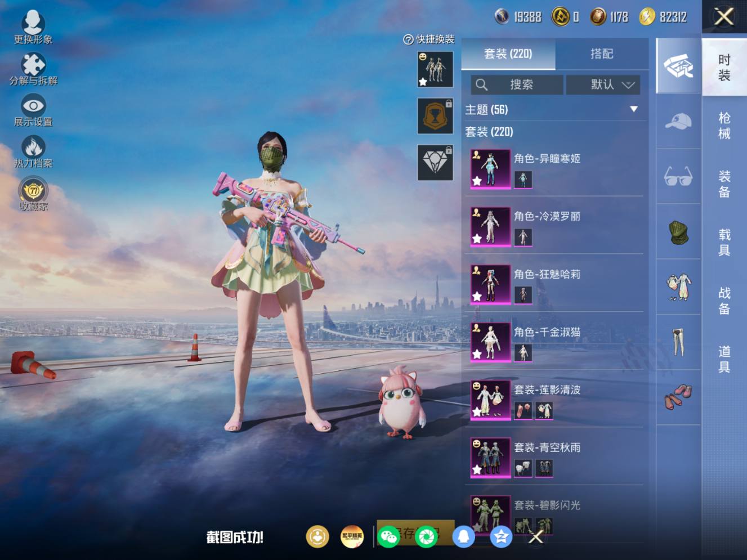Select the glasses category icon
Viewport: 747px width, 560px height.
678,176
